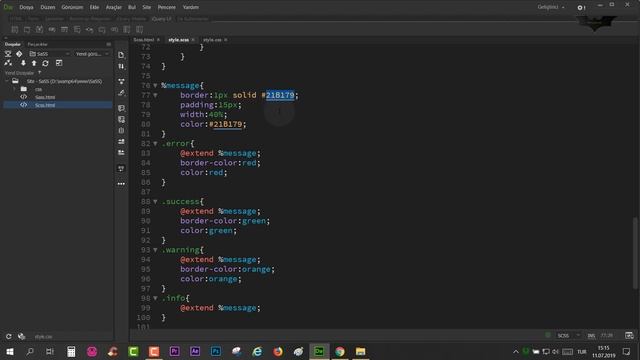This screenshot has width=640, height=360.
Task: Open Calculator from taskbar
Action: (x=71, y=351)
